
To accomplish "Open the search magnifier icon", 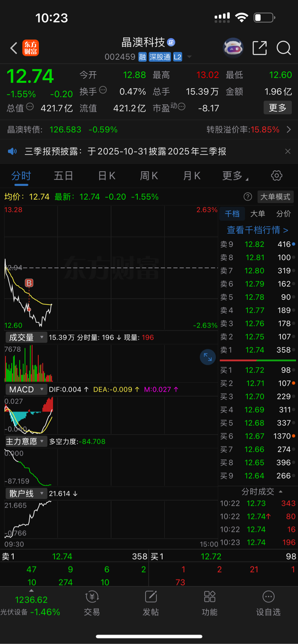I will coord(284,48).
